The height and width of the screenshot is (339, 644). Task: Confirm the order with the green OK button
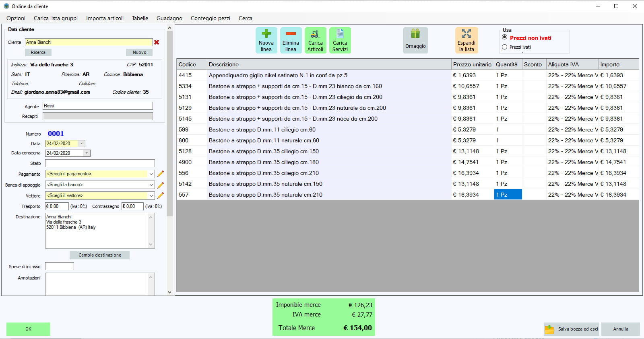tap(28, 329)
